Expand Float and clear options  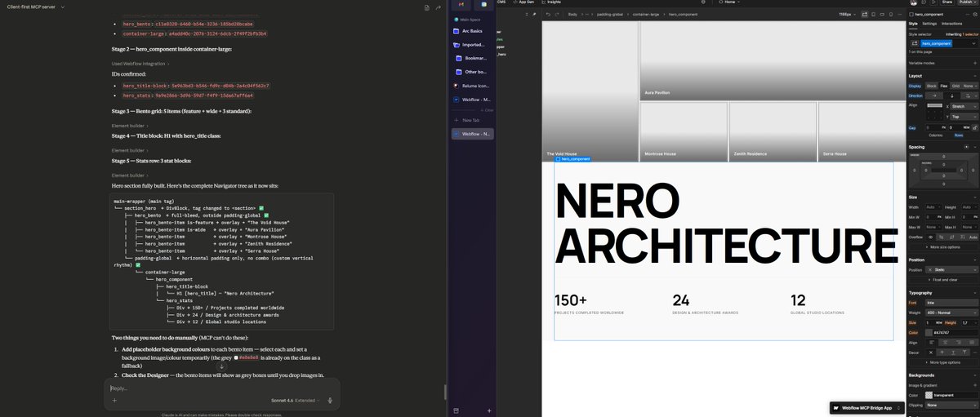click(944, 279)
